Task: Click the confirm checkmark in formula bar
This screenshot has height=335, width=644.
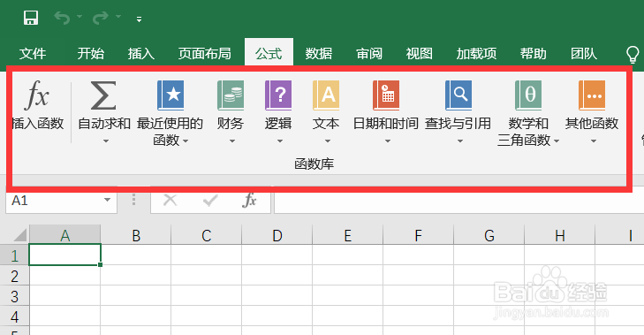Action: pyautogui.click(x=210, y=200)
